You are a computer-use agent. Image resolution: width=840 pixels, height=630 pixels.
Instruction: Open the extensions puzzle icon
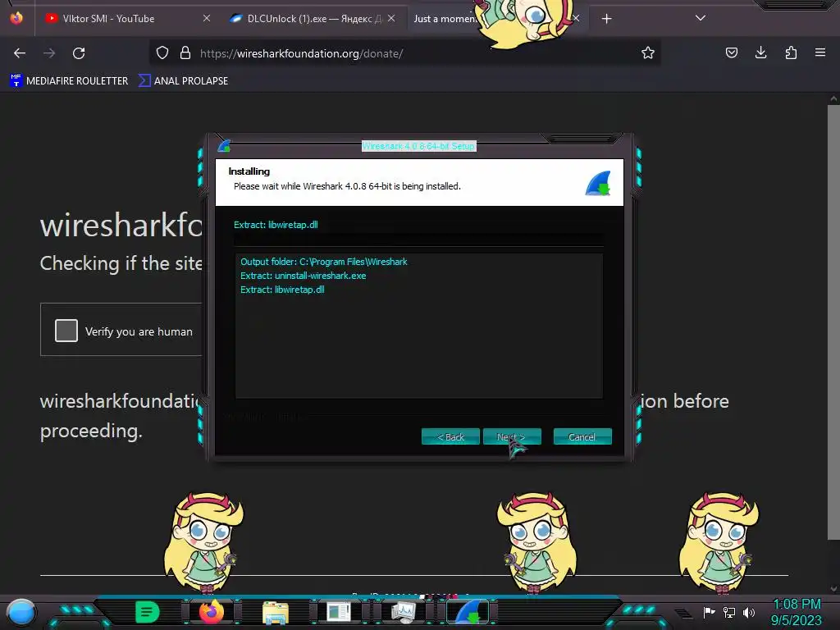click(791, 52)
